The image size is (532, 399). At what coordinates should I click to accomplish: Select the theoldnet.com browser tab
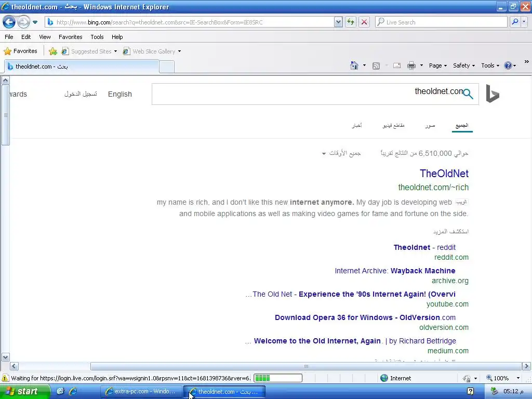pos(82,66)
